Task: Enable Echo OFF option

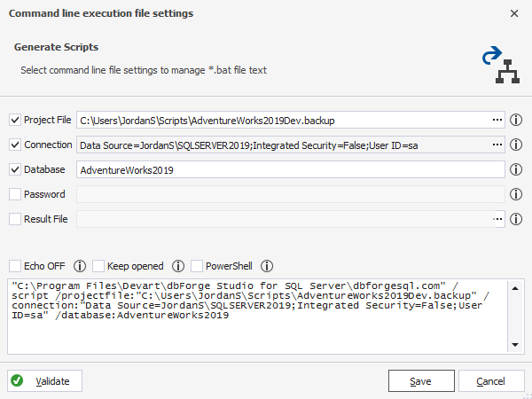Action: [15, 266]
